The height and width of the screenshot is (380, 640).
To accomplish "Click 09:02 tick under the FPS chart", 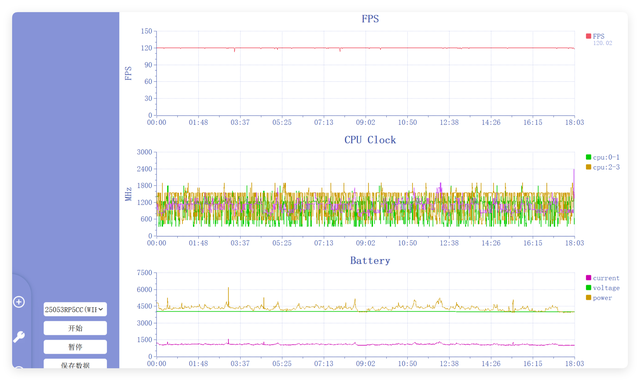I will (365, 122).
